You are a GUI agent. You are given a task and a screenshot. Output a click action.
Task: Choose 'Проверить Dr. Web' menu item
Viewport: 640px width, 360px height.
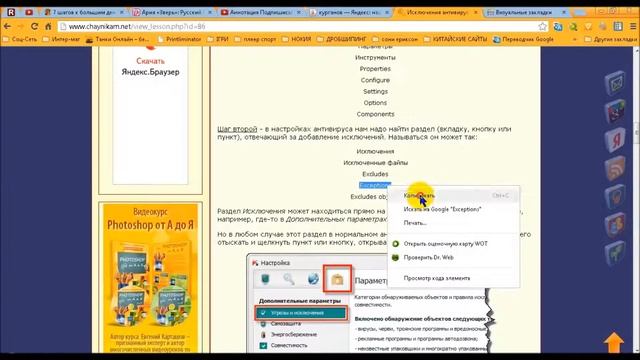[x=453, y=258]
